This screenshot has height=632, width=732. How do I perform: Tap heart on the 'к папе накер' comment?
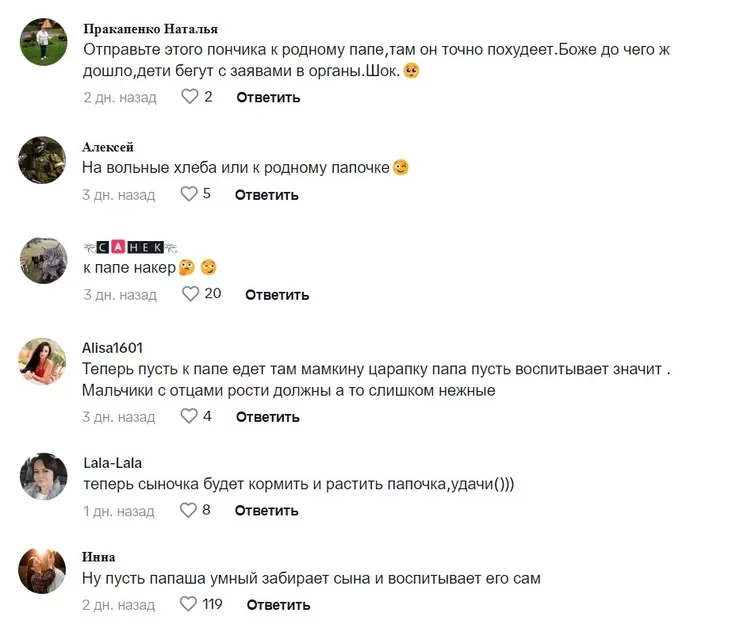(x=190, y=294)
